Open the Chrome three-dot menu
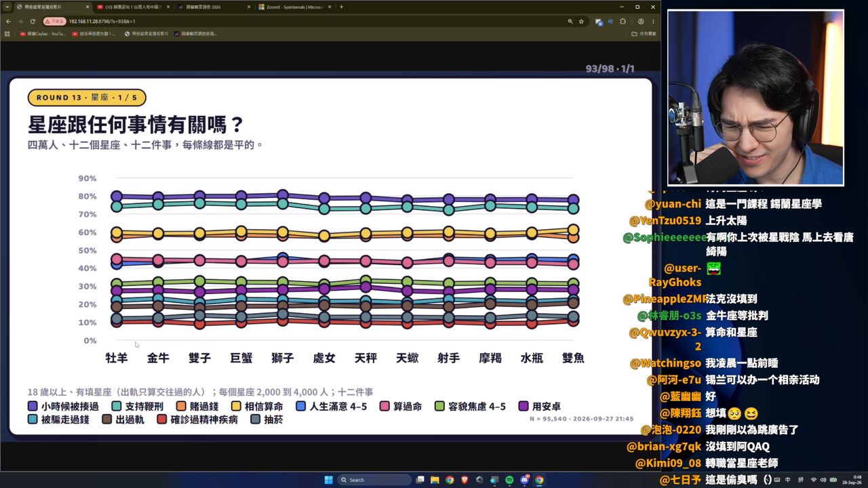 coord(653,21)
